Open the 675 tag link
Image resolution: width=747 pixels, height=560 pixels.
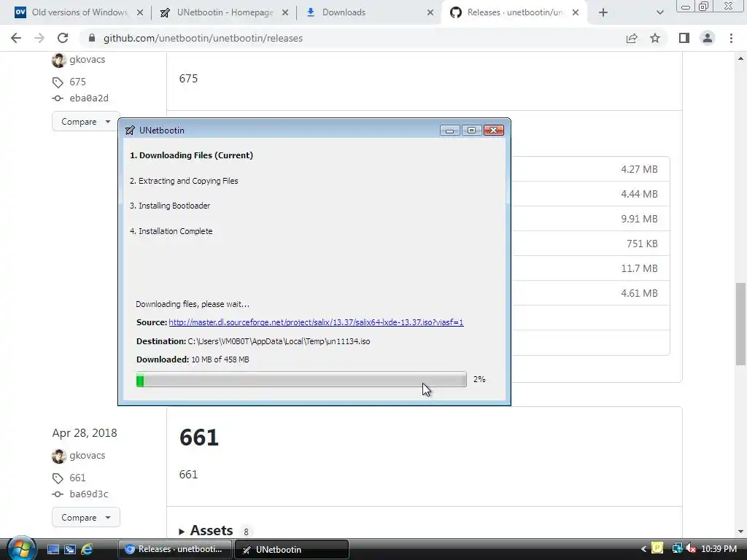click(x=77, y=82)
